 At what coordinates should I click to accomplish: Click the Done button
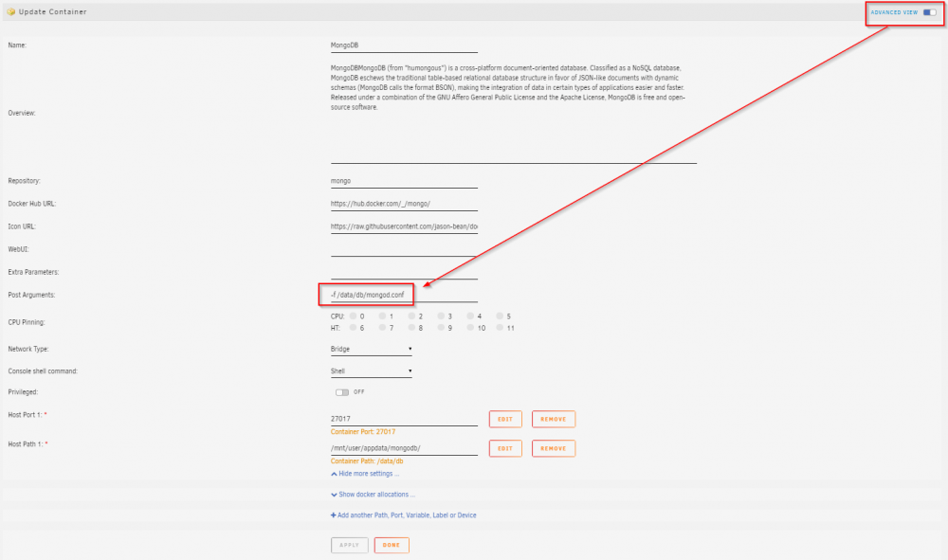[x=392, y=545]
